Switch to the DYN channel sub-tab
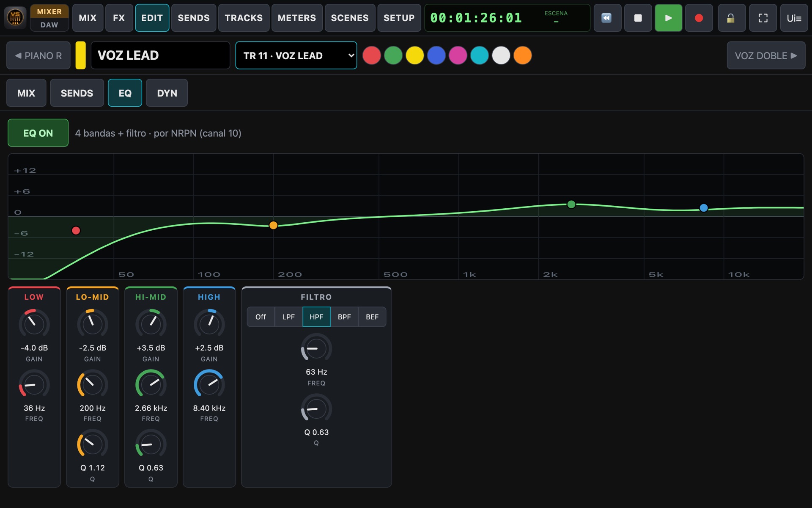 coord(167,93)
